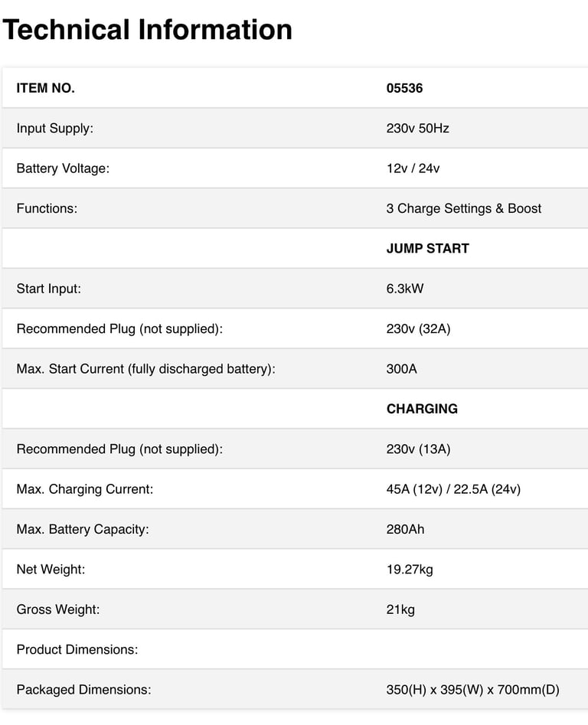Click the 350(H) x 395(W) x 700mm(D) value

click(x=473, y=690)
